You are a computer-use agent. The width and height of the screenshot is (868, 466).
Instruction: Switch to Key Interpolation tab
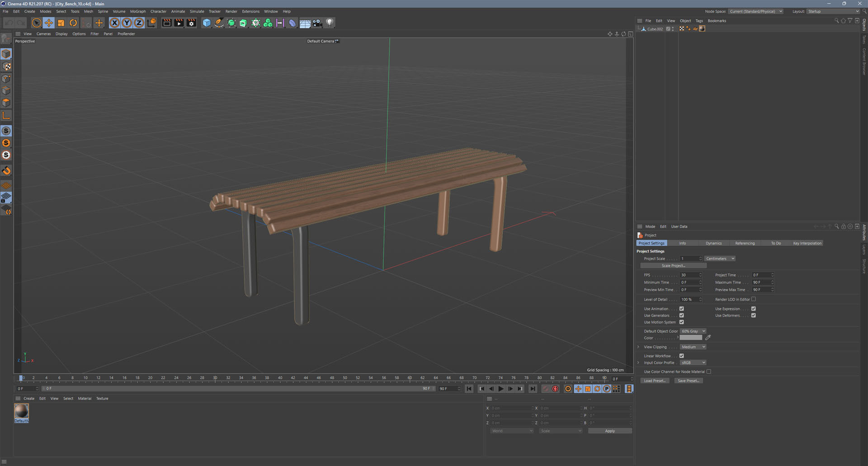pos(807,243)
